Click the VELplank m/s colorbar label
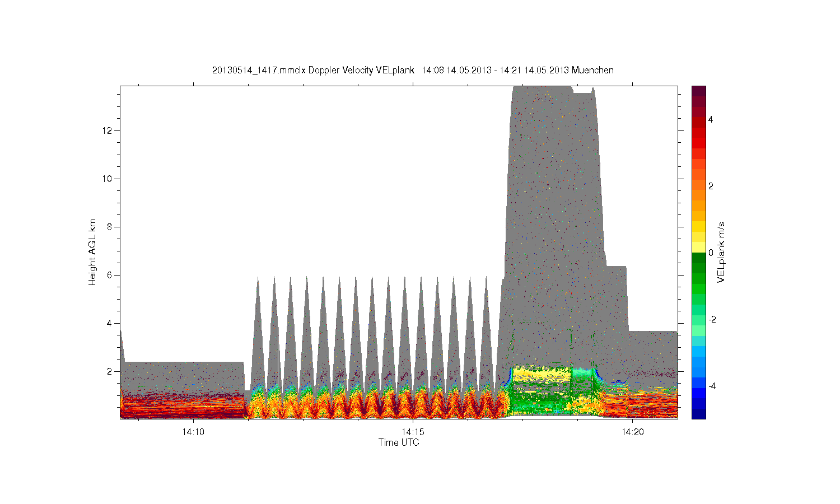The width and height of the screenshot is (840, 504). [x=721, y=252]
